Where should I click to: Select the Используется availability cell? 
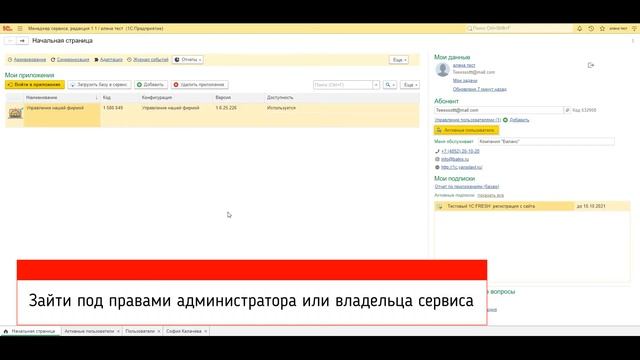[281, 108]
